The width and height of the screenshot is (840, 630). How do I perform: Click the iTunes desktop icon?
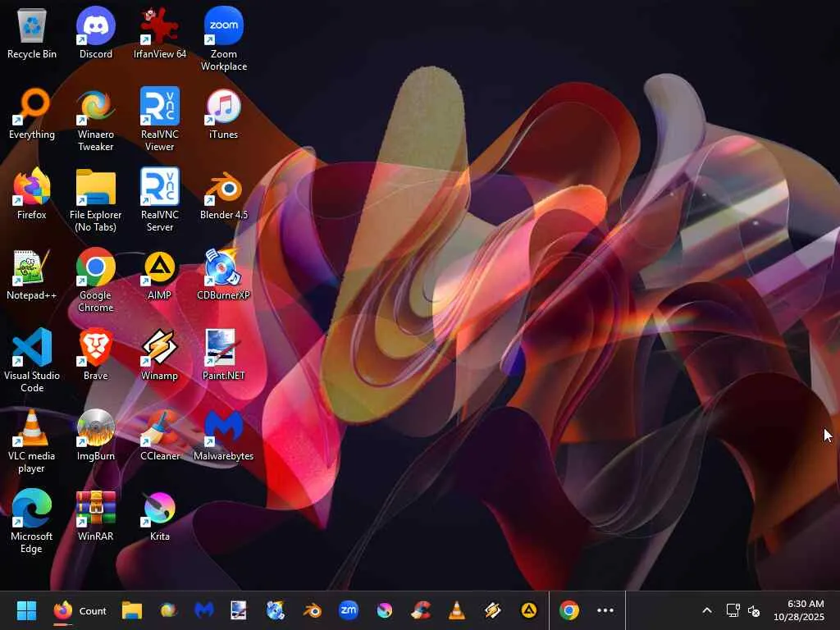tap(223, 113)
